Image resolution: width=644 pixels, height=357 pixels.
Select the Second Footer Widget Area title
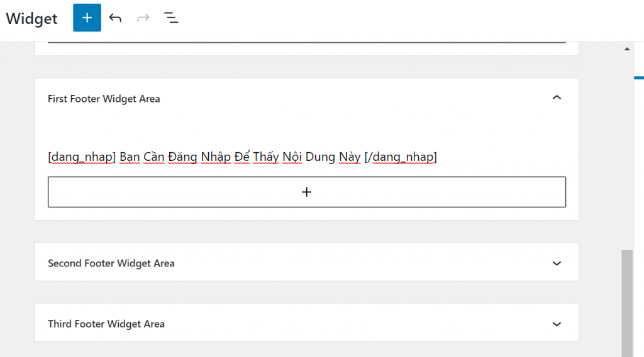click(x=111, y=263)
